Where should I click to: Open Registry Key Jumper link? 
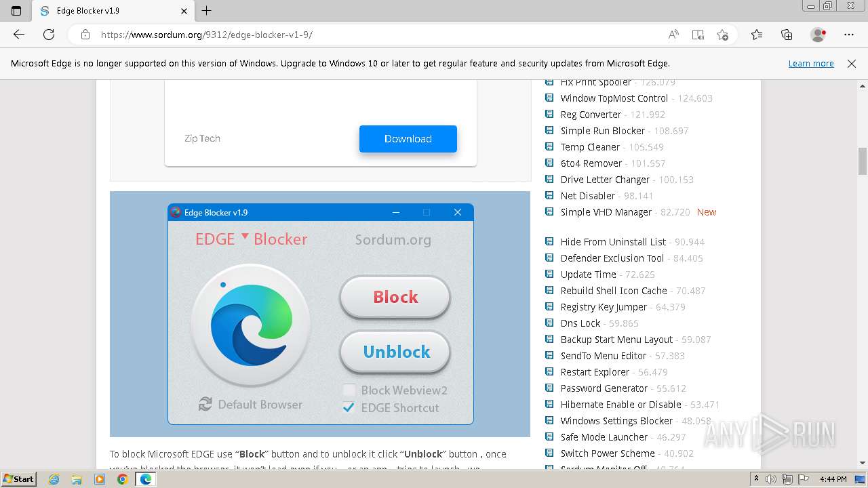point(604,307)
